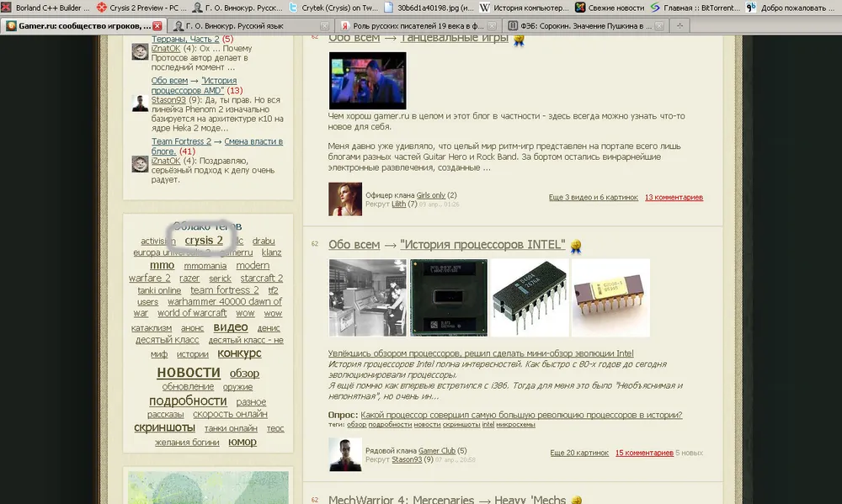Open the MechWarrior 4: Mercenaries blog link
Screen dimensions: 842x504
[401, 499]
